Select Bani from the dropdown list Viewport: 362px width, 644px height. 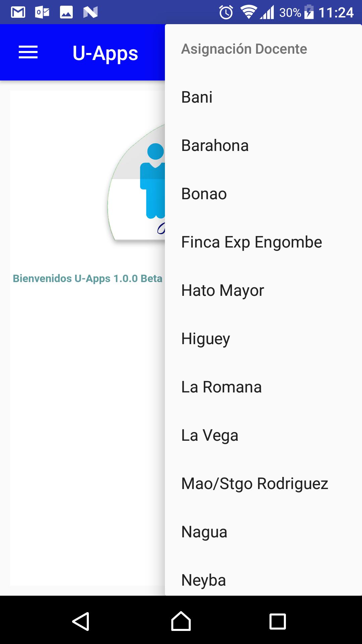197,97
